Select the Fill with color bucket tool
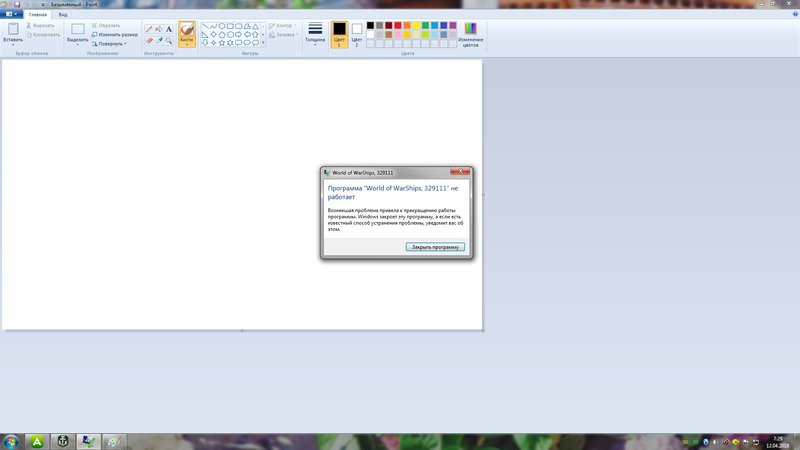 pyautogui.click(x=159, y=29)
